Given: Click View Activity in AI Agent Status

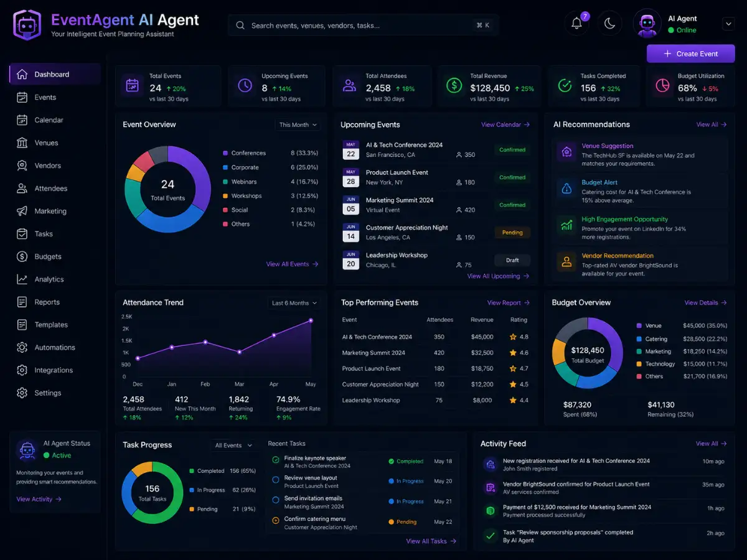Looking at the screenshot, I should (39, 499).
